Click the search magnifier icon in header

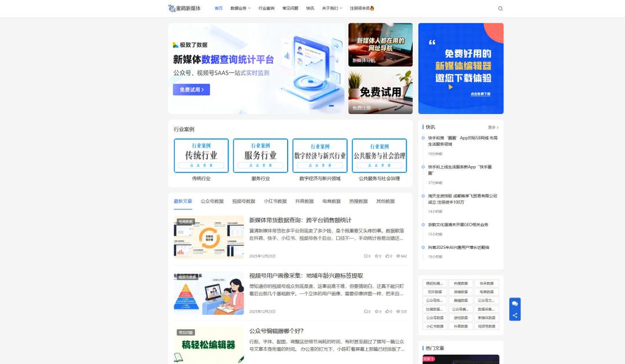pyautogui.click(x=501, y=9)
